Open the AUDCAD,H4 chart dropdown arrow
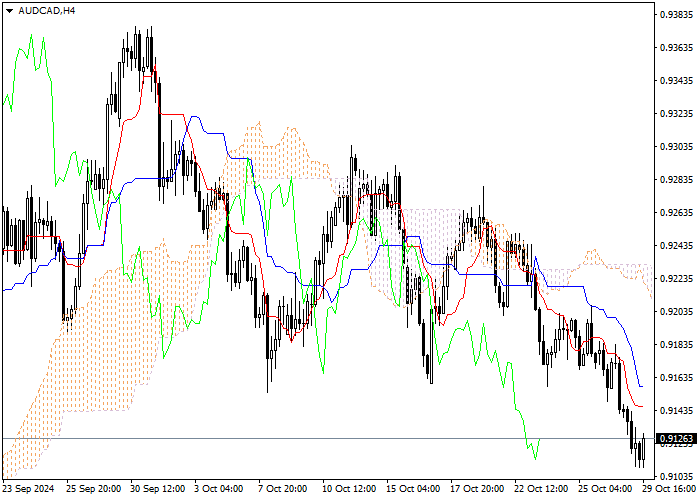Viewport: 700px width, 500px height. pos(9,11)
